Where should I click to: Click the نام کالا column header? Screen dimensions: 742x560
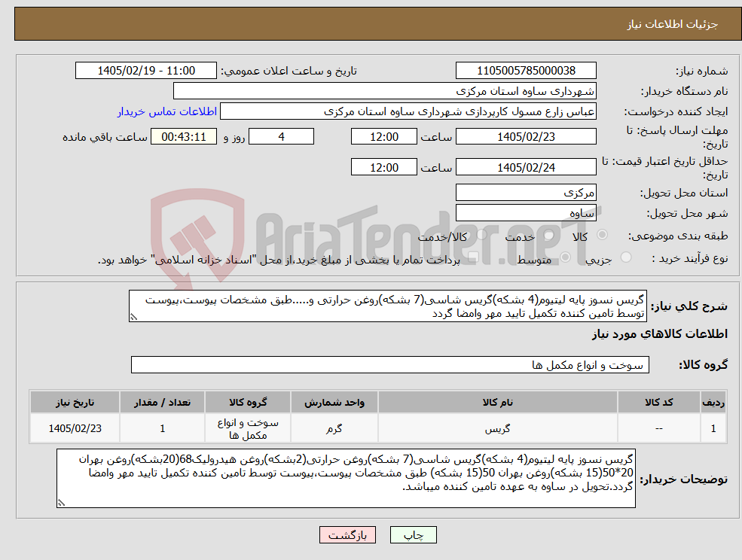(497, 402)
